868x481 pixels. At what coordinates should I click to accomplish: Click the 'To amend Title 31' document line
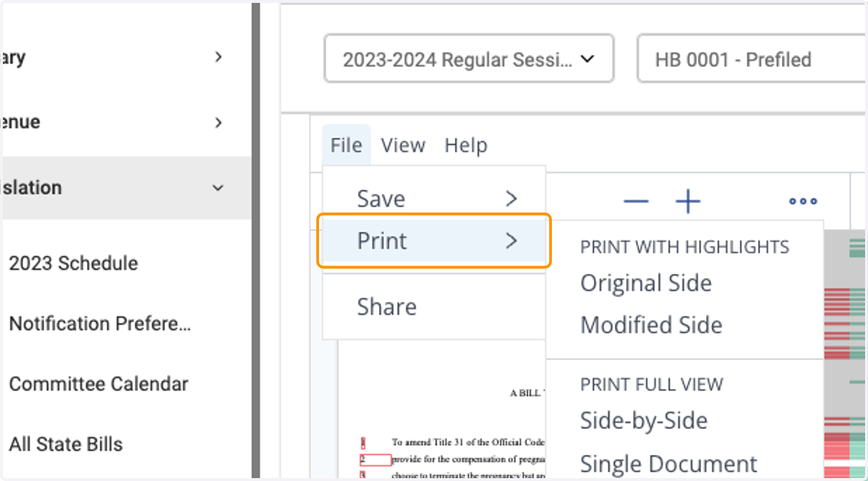(468, 442)
